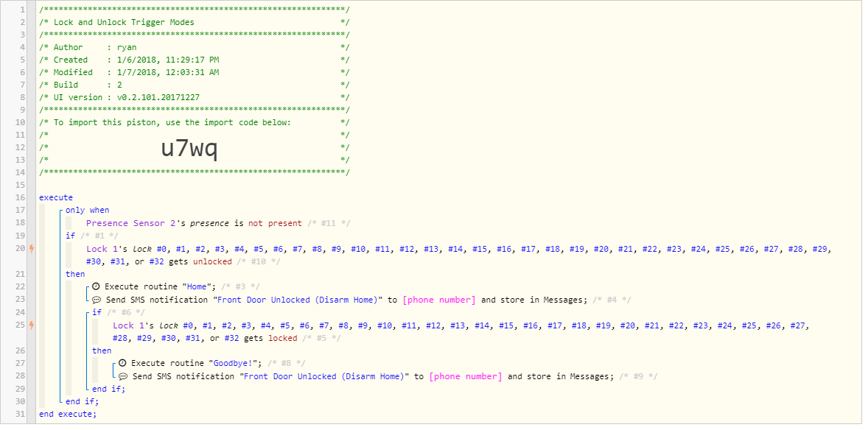Click the "Build : 2" comment
Screen dimensions: 868x430
coord(195,85)
